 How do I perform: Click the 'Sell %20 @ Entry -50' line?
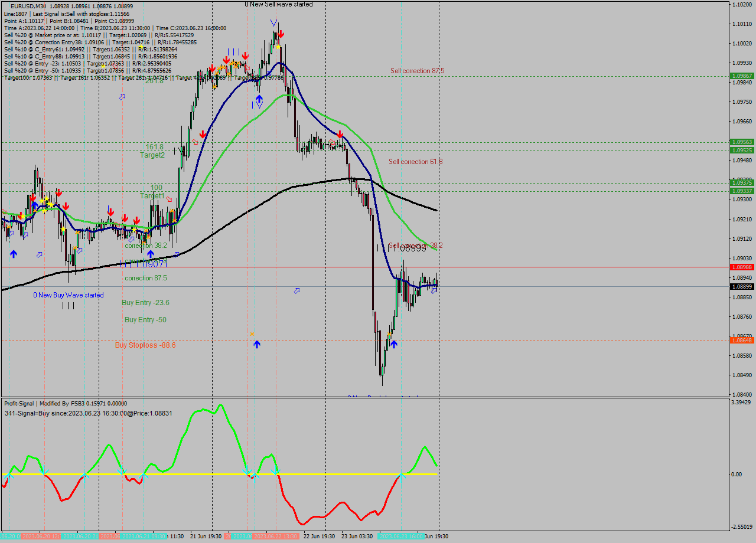(87, 71)
